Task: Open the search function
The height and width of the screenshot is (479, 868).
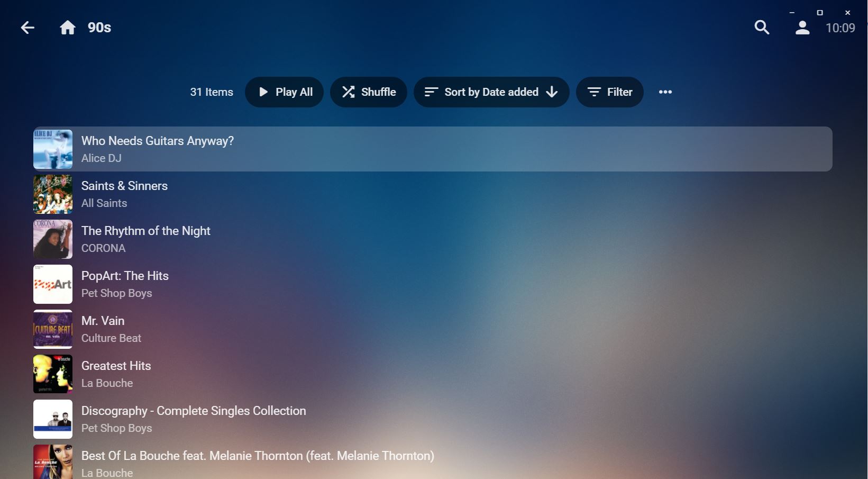Action: (761, 27)
